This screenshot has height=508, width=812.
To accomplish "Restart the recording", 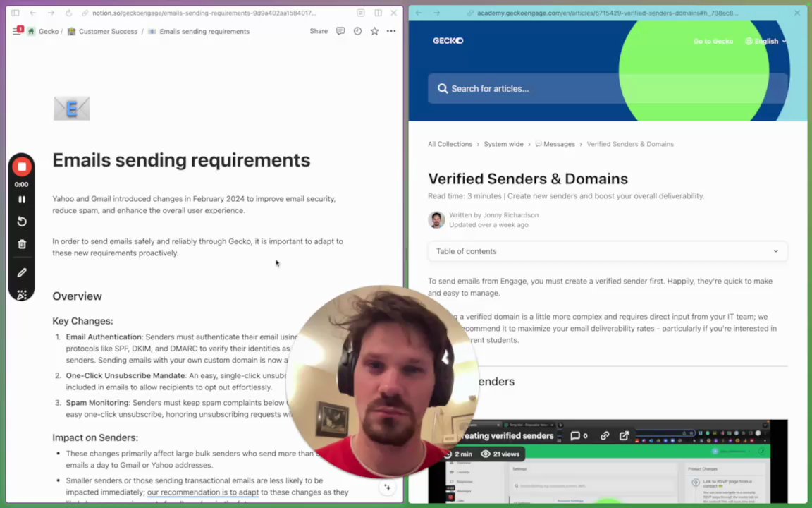I will [22, 222].
